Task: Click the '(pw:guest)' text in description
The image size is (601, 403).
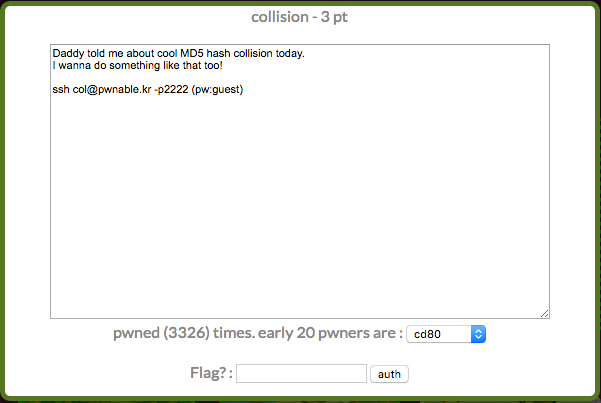Action: point(217,89)
